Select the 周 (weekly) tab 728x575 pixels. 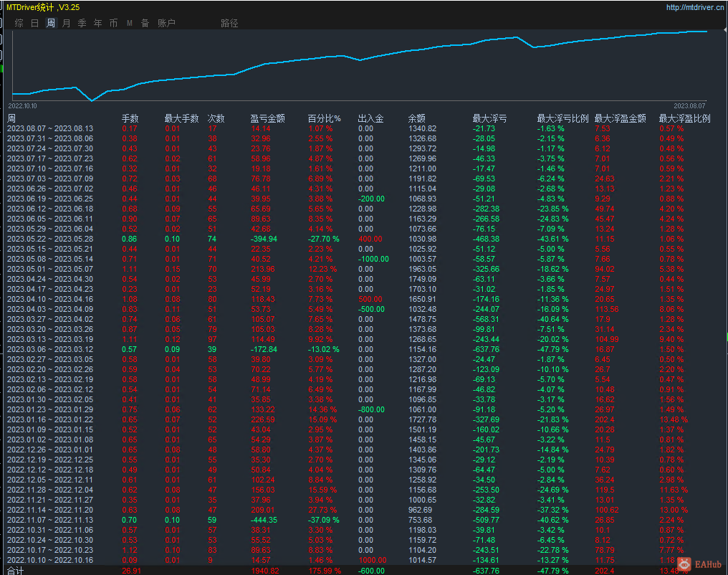pos(51,23)
